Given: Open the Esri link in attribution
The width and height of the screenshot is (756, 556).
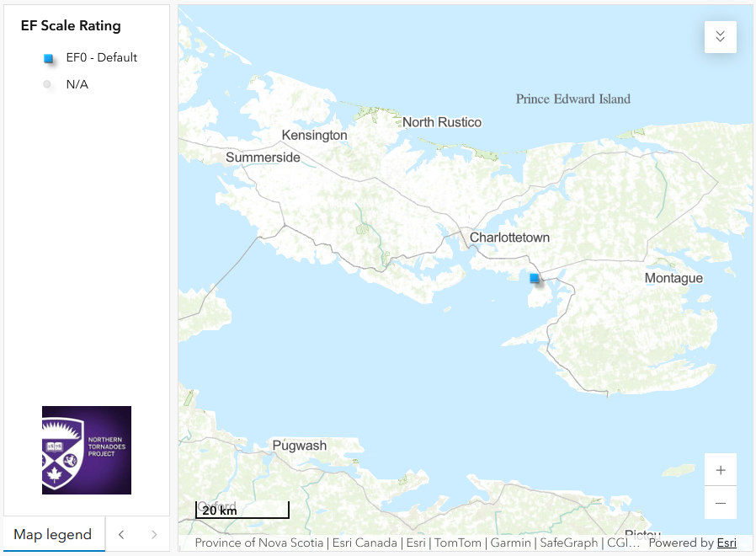Looking at the screenshot, I should [x=727, y=543].
